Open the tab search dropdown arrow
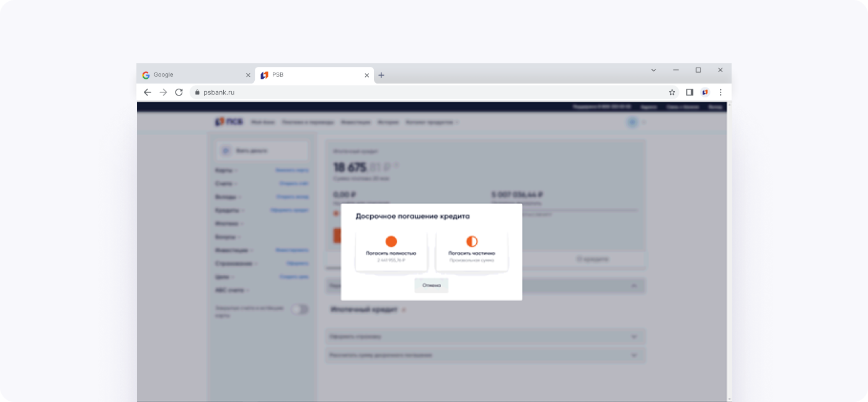This screenshot has width=868, height=402. tap(653, 70)
